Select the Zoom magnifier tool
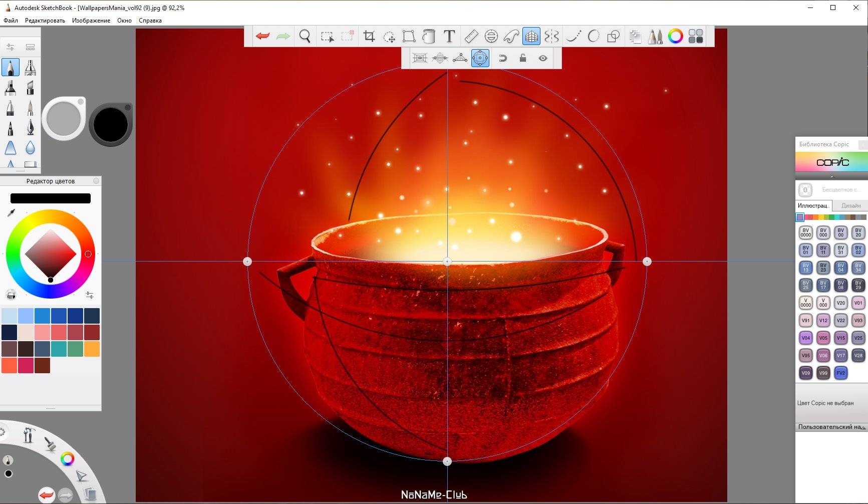Viewport: 868px width, 504px height. click(x=305, y=36)
